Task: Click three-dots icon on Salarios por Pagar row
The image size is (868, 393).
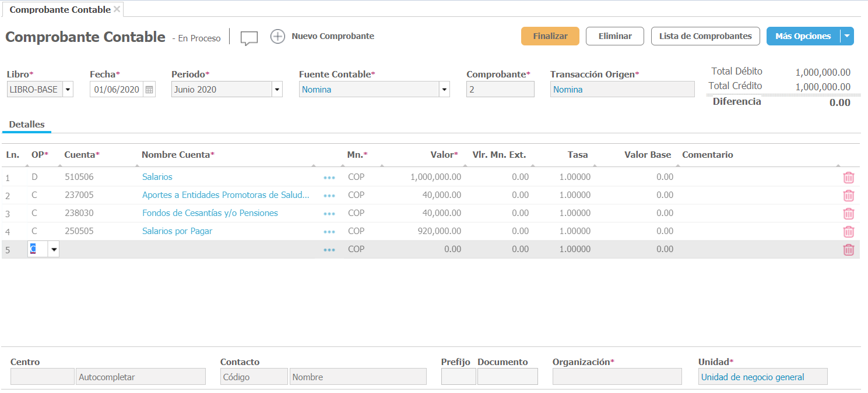Action: 329,232
